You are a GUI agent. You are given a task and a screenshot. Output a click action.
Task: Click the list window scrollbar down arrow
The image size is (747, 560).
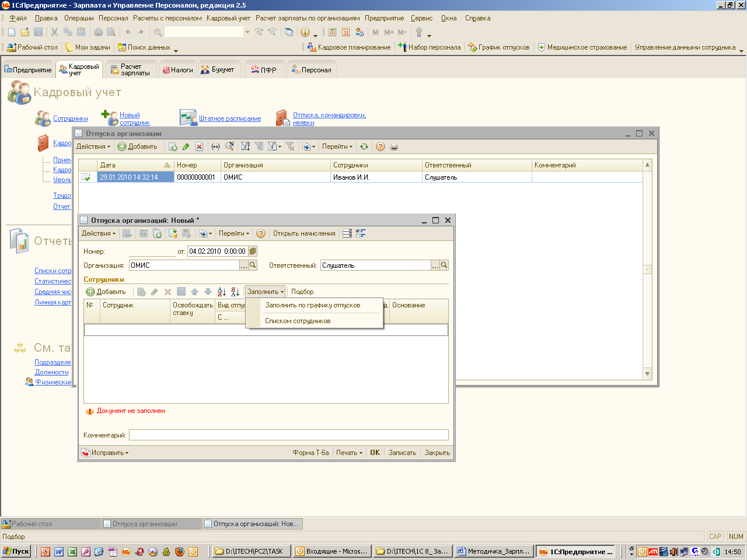(x=647, y=373)
